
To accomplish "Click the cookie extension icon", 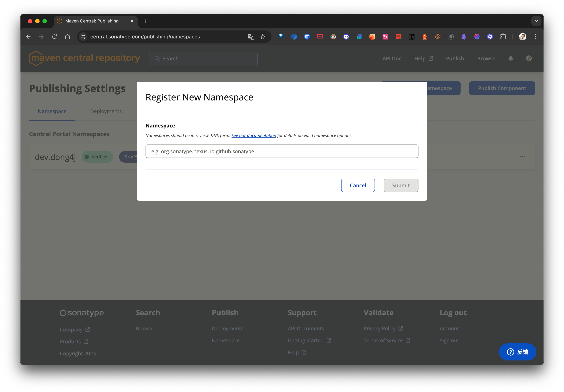I will click(x=438, y=37).
